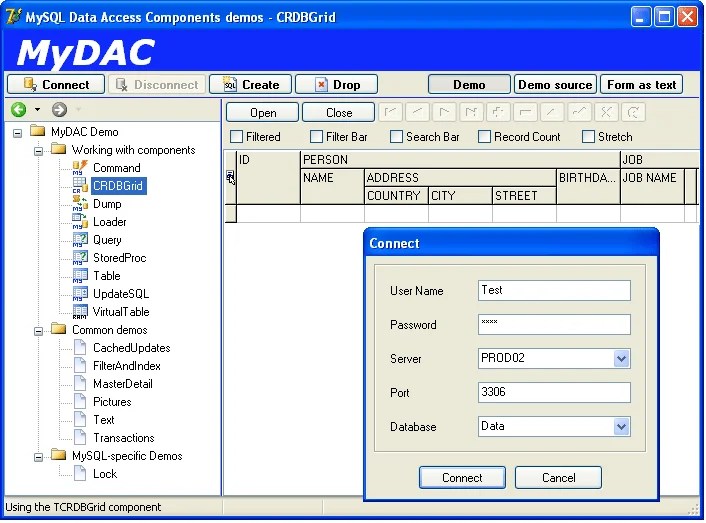This screenshot has height=523, width=706.
Task: Select the Lock demo item
Action: pos(105,474)
